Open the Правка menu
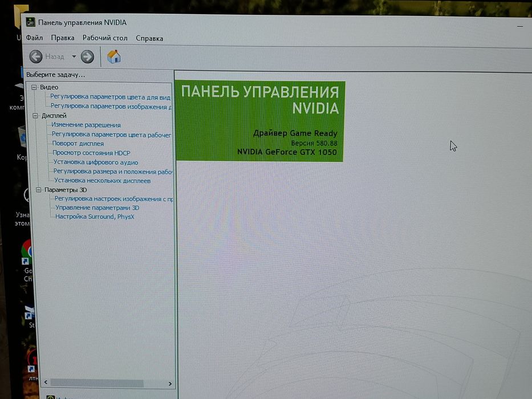The height and width of the screenshot is (399, 532). click(62, 38)
